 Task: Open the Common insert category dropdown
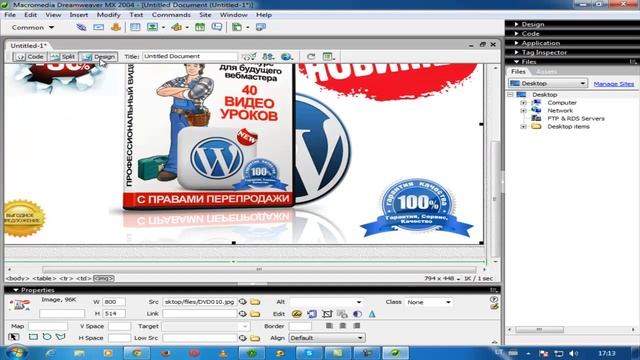(33, 27)
